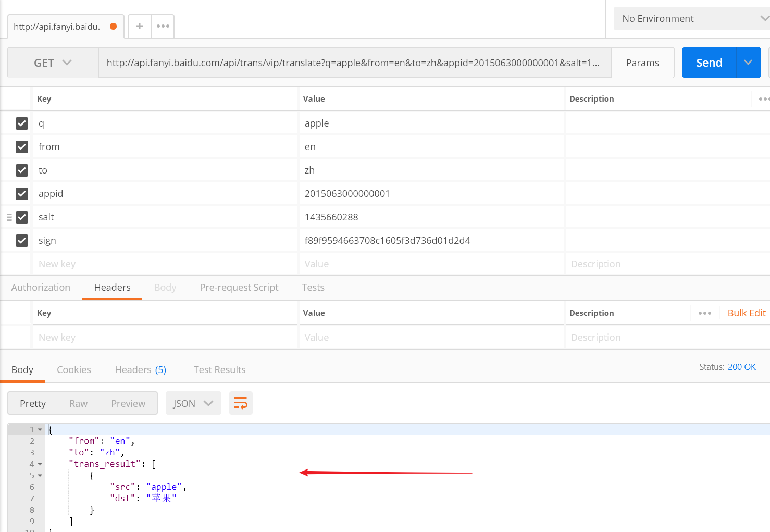Click the Bulk Edit link
The width and height of the screenshot is (770, 532).
(747, 313)
